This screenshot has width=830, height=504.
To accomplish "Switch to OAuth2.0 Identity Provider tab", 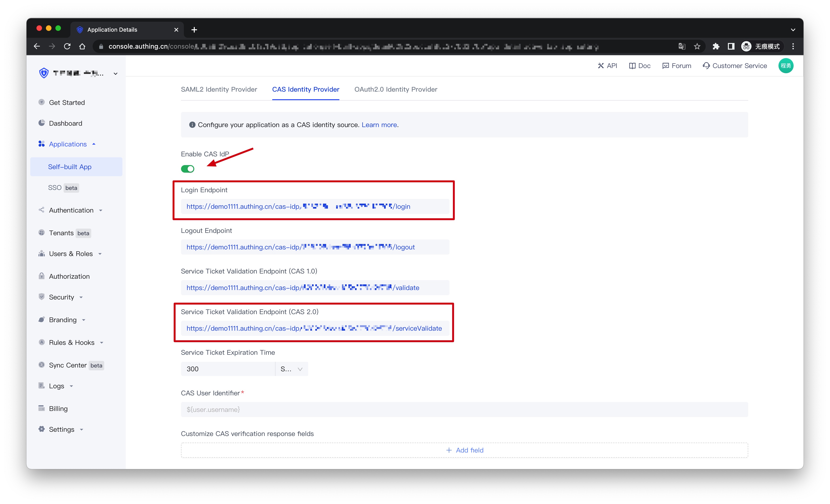I will [396, 89].
